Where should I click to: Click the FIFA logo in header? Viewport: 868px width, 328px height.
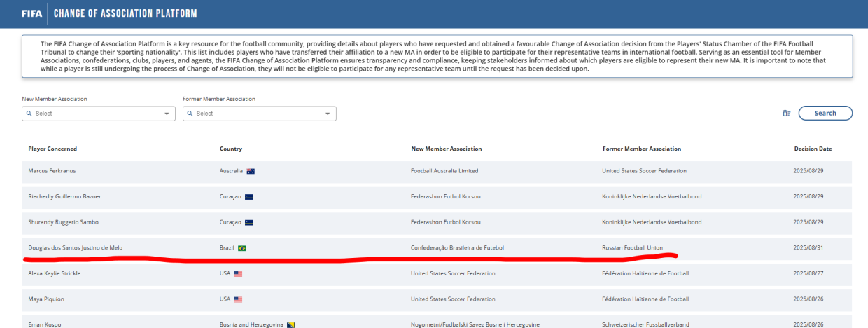[31, 13]
